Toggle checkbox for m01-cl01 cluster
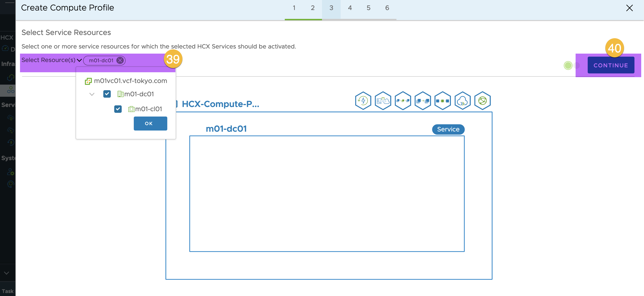Screen dimensions: 644x296 (118, 109)
